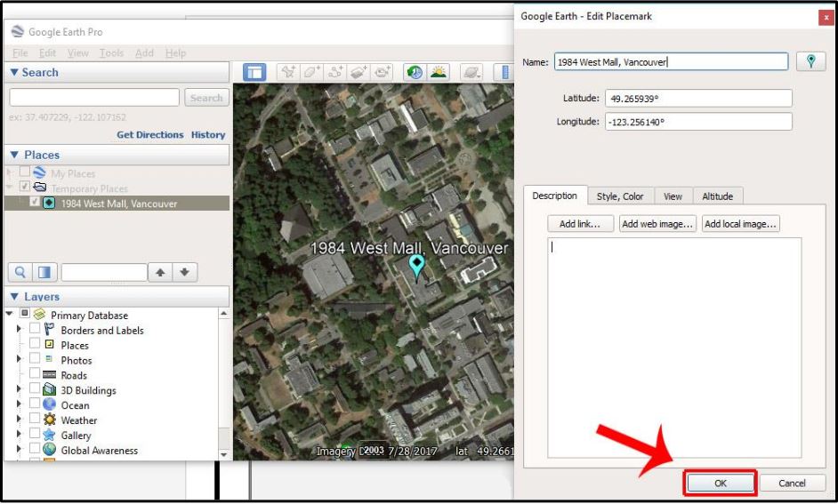Screen dimensions: 838x504
Task: Uncheck the 1984 West Mall, Vancouver checkbox
Action: tap(35, 203)
